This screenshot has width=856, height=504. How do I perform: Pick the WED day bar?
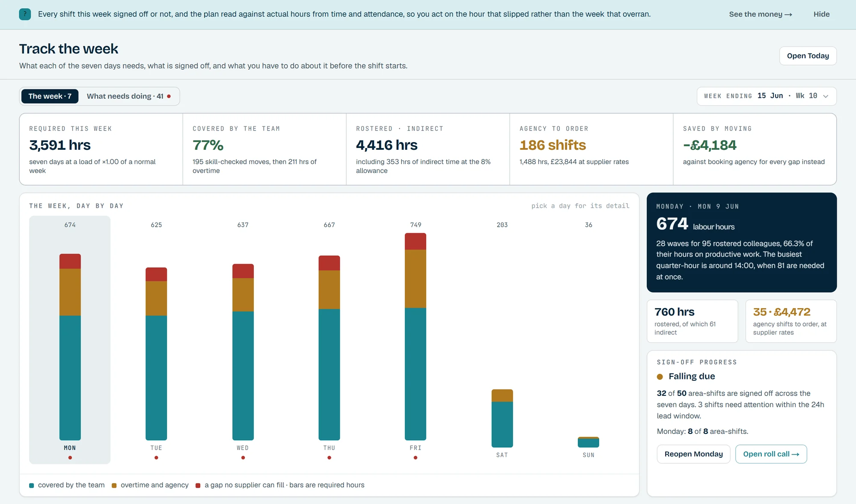(243, 352)
